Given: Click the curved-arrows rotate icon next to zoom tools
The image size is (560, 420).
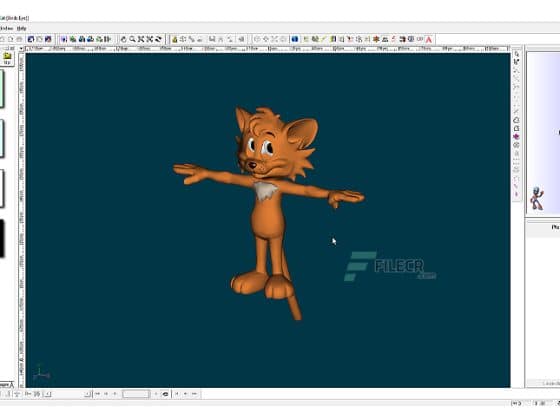Looking at the screenshot, I should 159,39.
